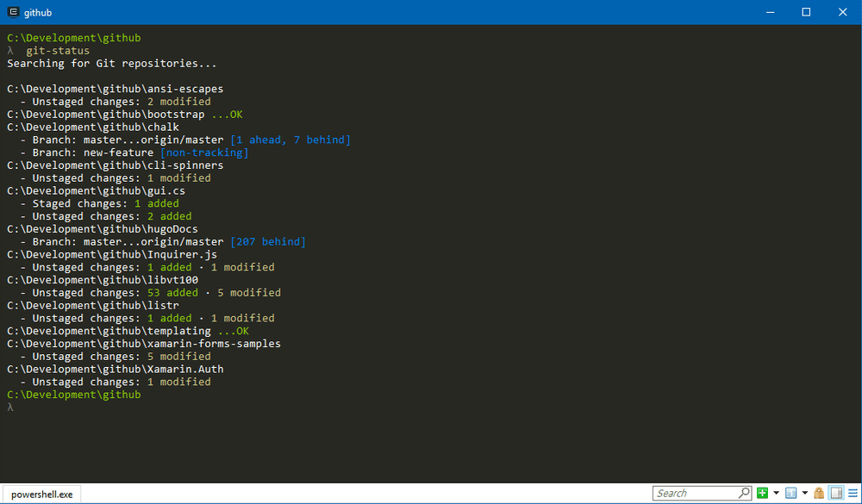Click '53 added' in the libvt100 changes

tap(172, 292)
